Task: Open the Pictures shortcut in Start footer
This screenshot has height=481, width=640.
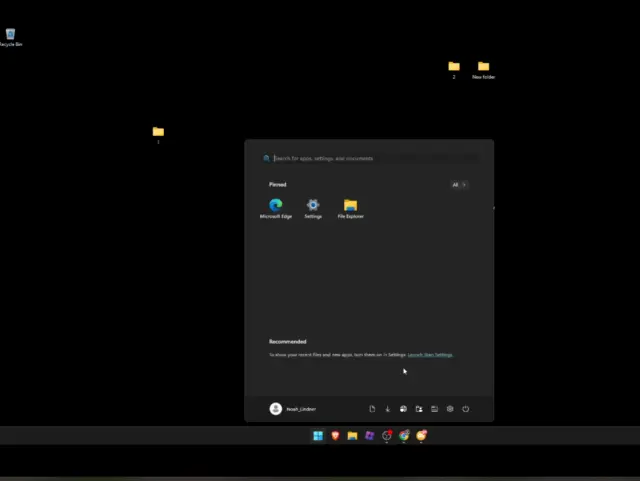Action: tap(403, 409)
